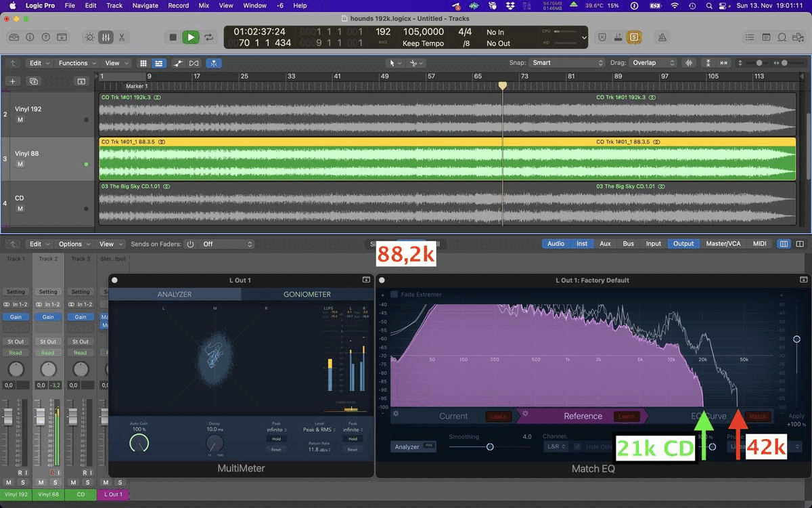Switch to the ANALYZER tab in MultiMeter
This screenshot has height=508, width=812.
click(x=175, y=294)
